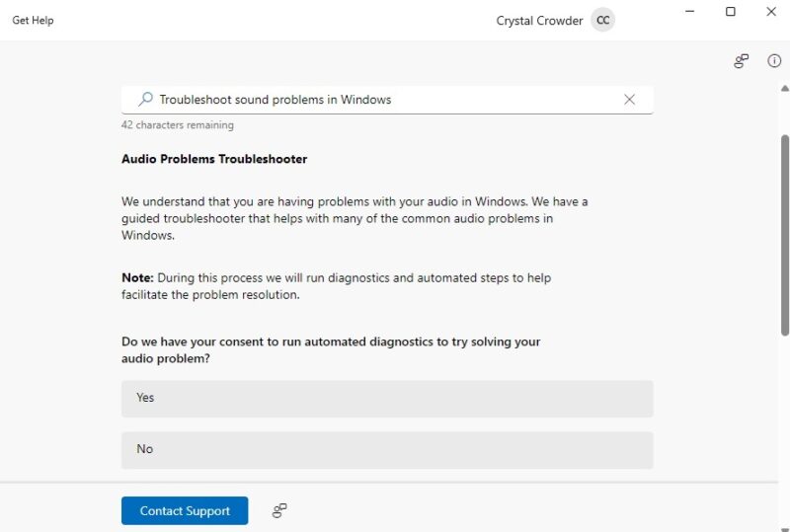
Task: Click the vertical scrollbar thumb
Action: (784, 235)
